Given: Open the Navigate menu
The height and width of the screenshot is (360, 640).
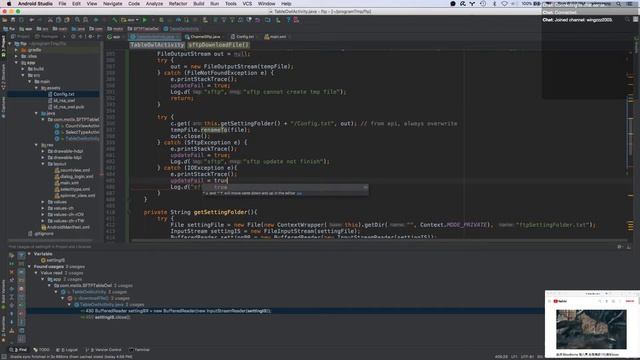Looking at the screenshot, I should (112, 4).
